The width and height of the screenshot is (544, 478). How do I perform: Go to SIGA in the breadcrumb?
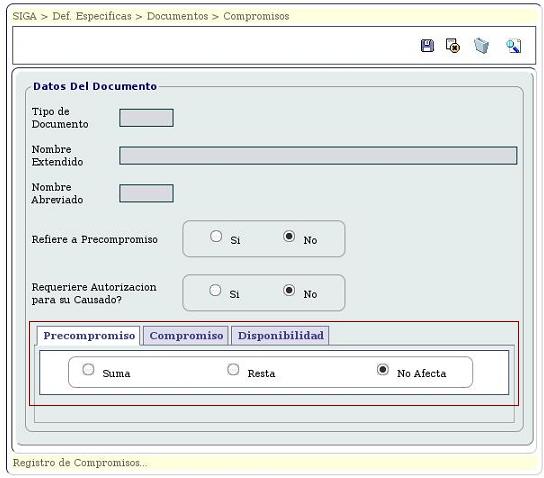pos(24,16)
